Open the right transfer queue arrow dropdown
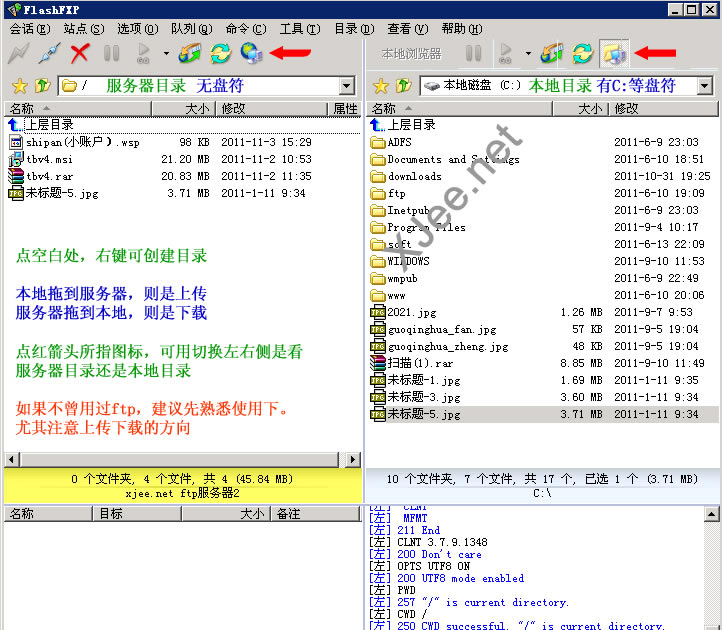The height and width of the screenshot is (630, 722). 528,54
